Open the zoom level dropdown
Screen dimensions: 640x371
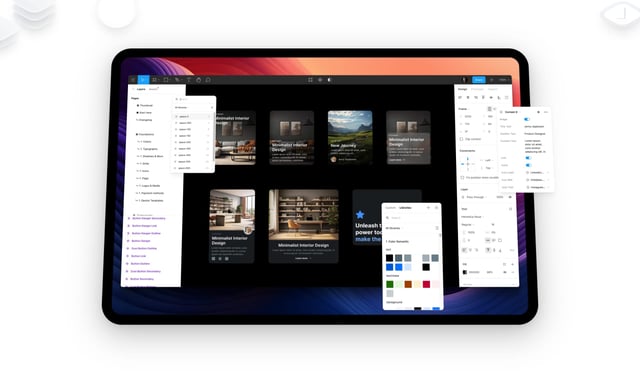[x=504, y=80]
